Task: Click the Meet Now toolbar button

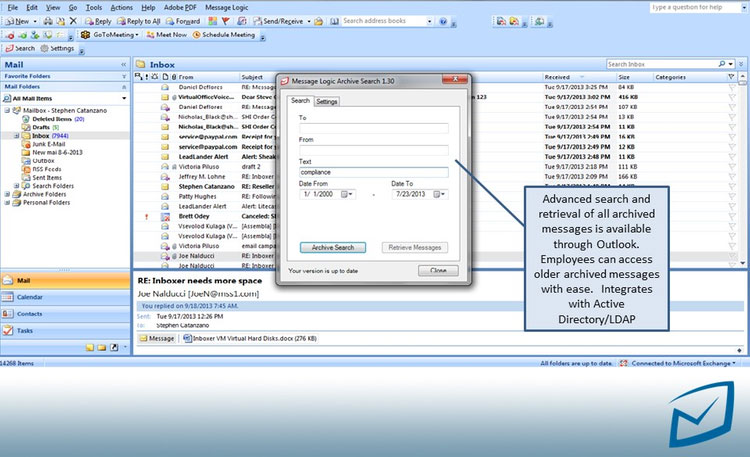Action: [166, 34]
